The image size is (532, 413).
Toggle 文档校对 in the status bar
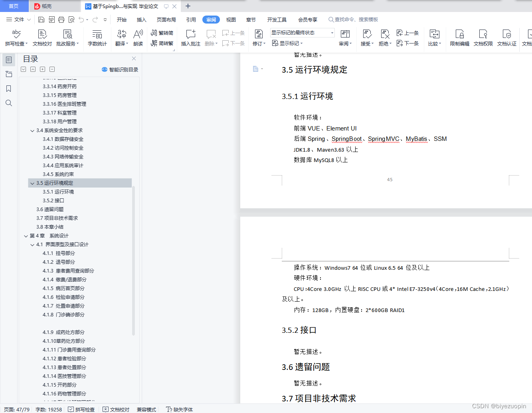(116, 409)
